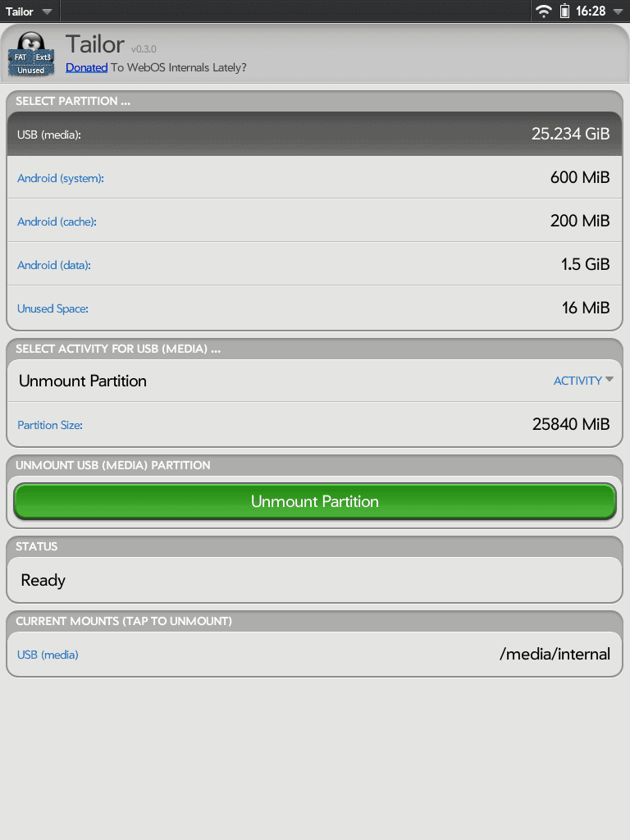This screenshot has width=630, height=840.
Task: Click the Donated link
Action: pyautogui.click(x=87, y=67)
